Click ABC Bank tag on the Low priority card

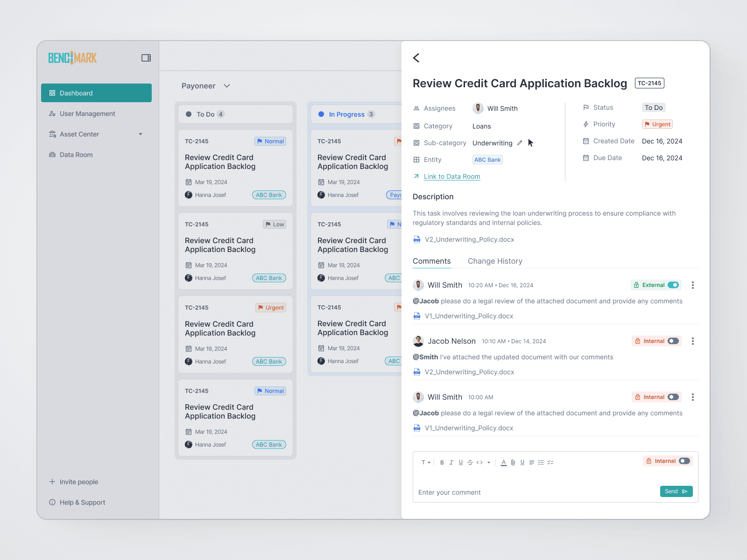click(269, 278)
